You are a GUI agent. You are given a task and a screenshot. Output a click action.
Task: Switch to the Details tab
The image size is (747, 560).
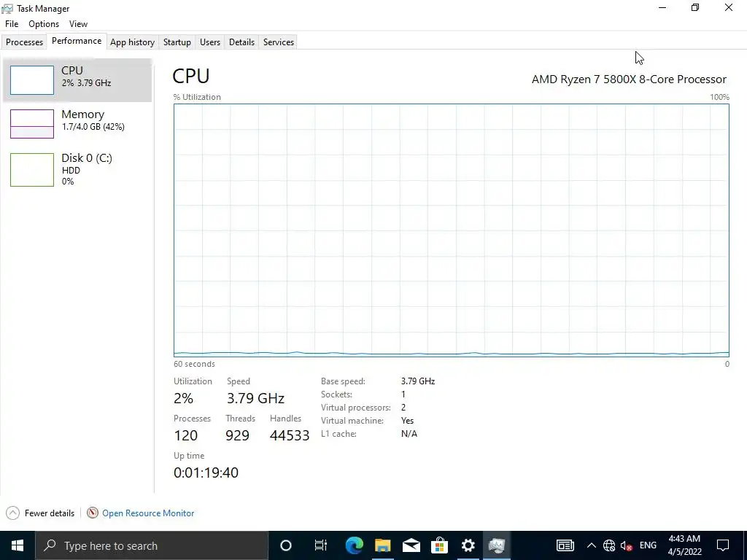click(x=241, y=42)
